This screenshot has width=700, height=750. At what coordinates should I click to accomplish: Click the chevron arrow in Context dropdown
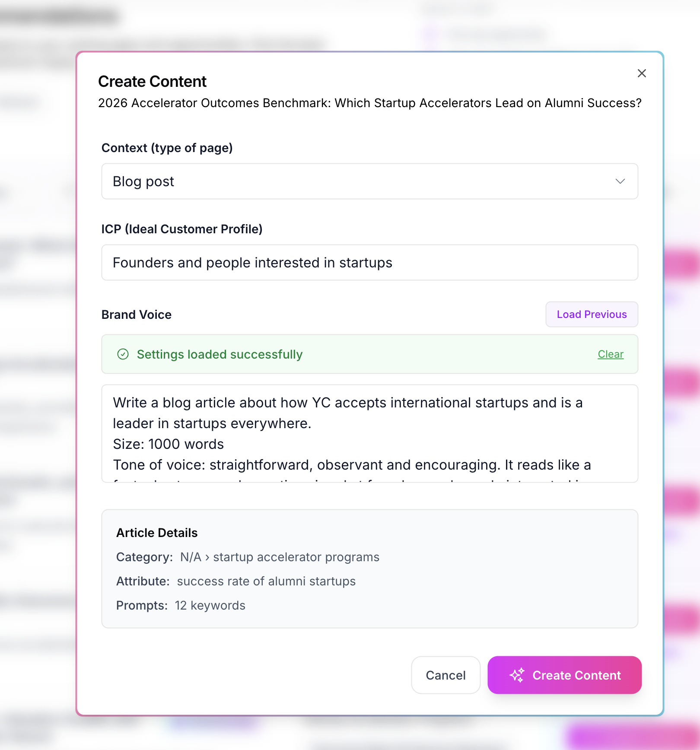click(620, 181)
